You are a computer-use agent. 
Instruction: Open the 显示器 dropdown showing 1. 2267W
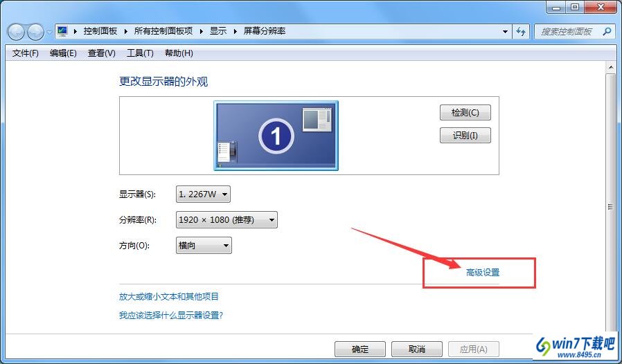203,194
